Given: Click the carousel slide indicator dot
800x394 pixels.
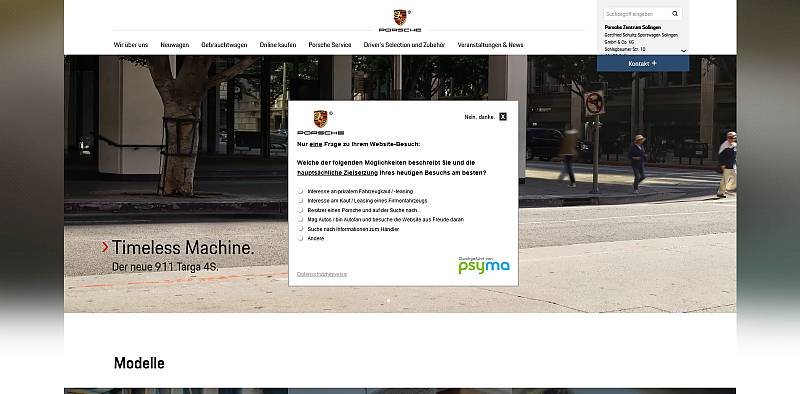Looking at the screenshot, I should tap(389, 301).
